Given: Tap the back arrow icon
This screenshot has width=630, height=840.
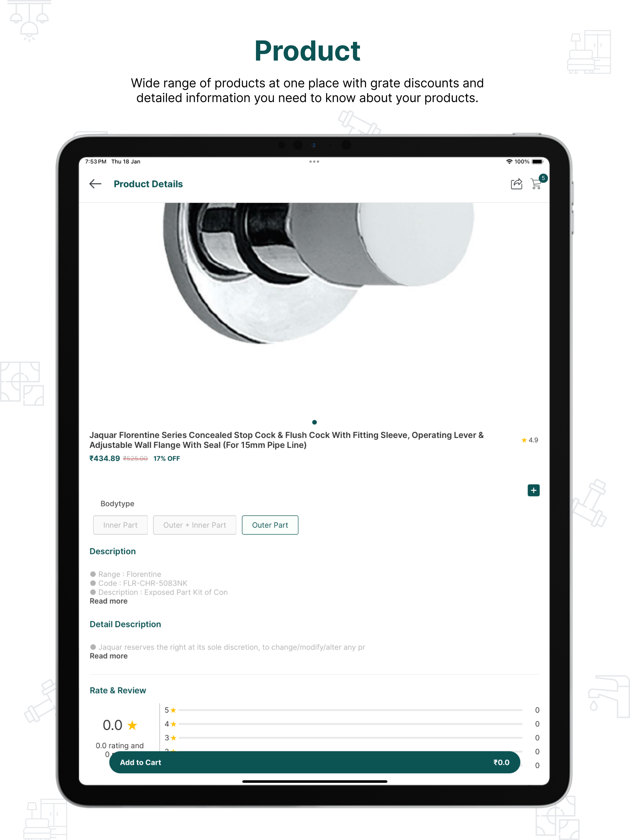Looking at the screenshot, I should [x=95, y=184].
